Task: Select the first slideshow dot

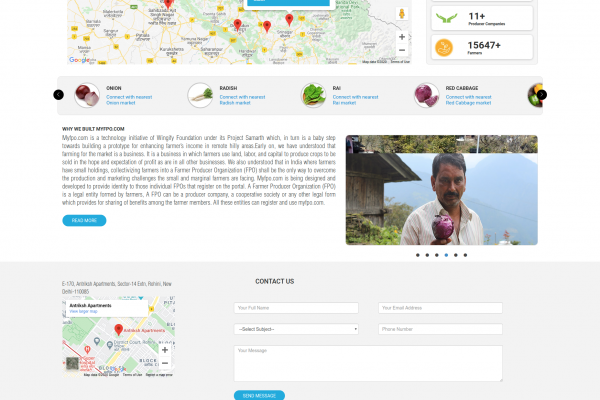Action: click(417, 255)
